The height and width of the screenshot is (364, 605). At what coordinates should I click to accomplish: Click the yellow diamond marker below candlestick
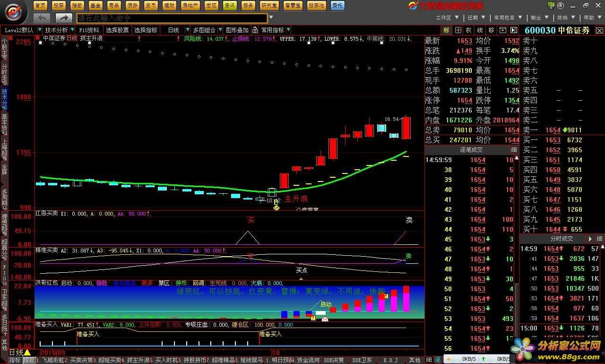point(277,208)
